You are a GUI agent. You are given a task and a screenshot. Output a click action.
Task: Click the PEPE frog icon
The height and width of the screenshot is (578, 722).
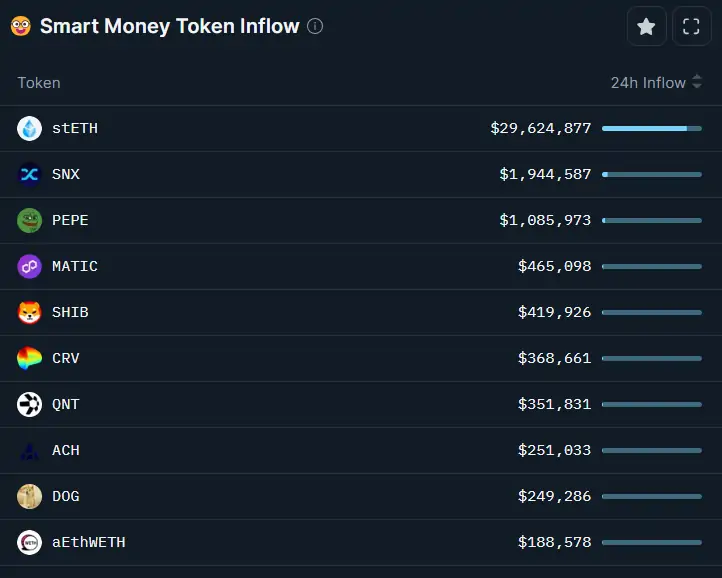coord(29,220)
